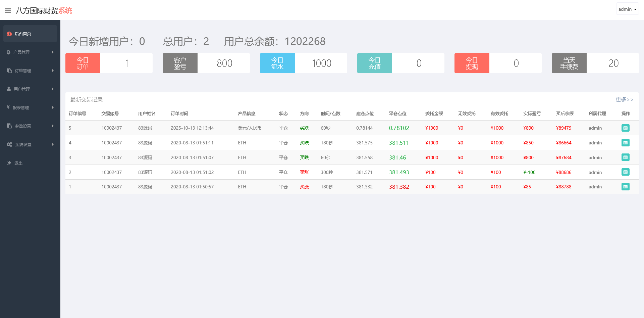Click the 退出 logout icon
Image resolution: width=644 pixels, height=318 pixels.
point(9,163)
